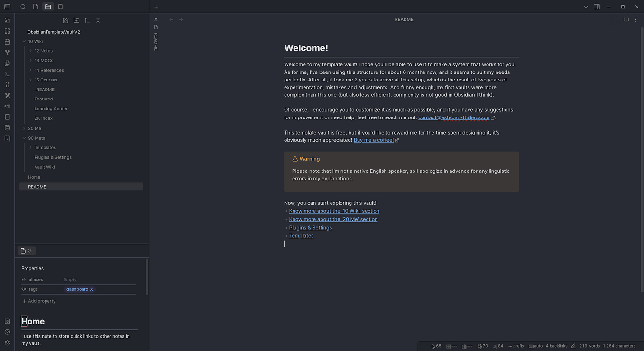The width and height of the screenshot is (644, 351).
Task: Collapse all folders using the collapse icon
Action: [98, 20]
